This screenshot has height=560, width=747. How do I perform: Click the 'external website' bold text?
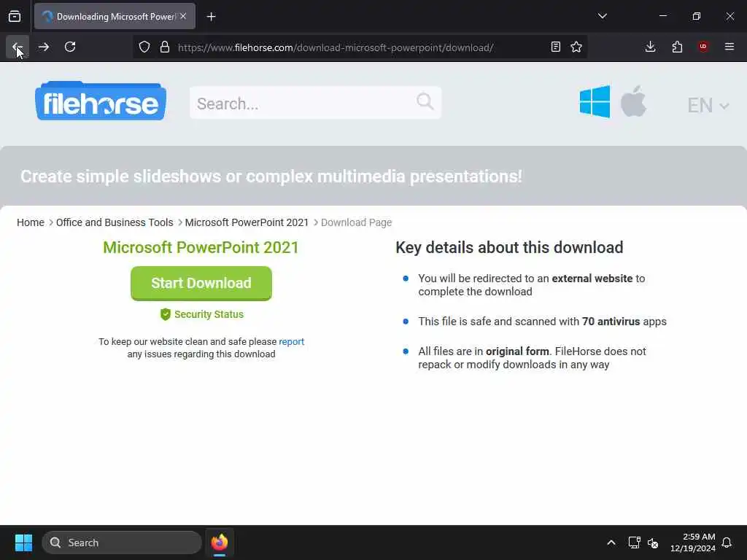click(x=592, y=278)
